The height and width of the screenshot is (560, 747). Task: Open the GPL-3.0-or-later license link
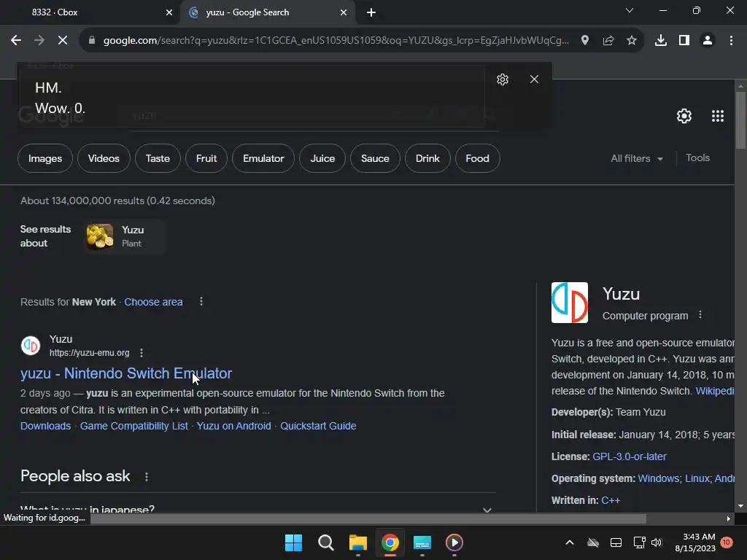[x=630, y=456]
